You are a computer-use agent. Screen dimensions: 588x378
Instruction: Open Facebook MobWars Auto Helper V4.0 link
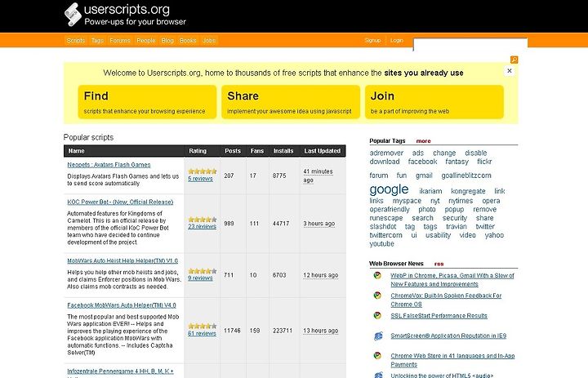coord(122,305)
